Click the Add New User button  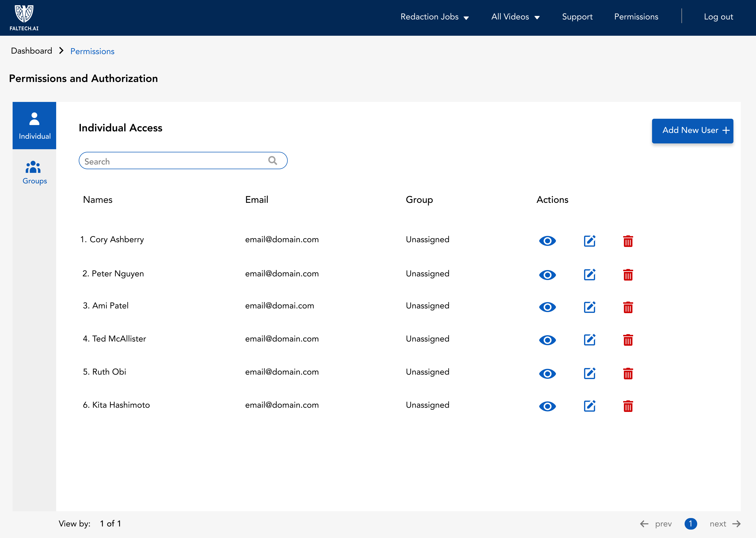coord(692,131)
